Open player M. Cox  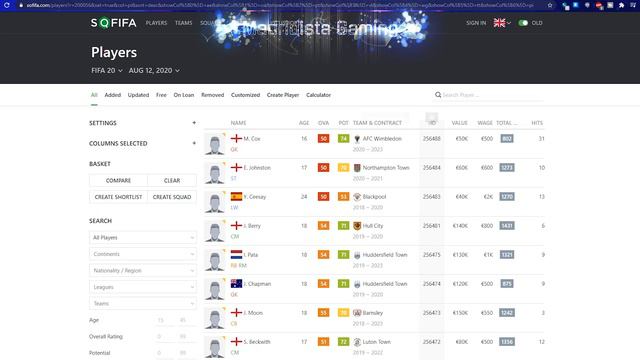tap(252, 139)
